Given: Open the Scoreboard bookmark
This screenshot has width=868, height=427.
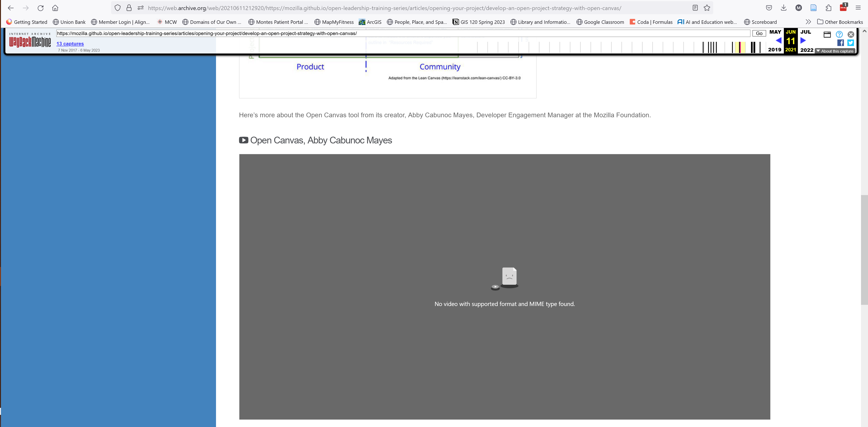Looking at the screenshot, I should pyautogui.click(x=760, y=22).
